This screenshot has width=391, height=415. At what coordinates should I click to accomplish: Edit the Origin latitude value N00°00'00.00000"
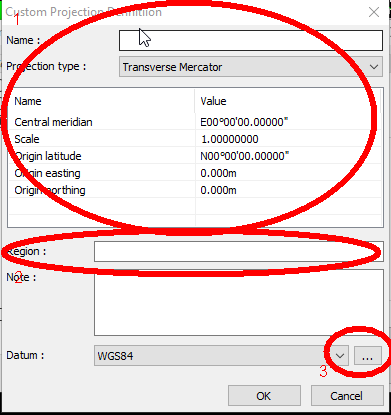pyautogui.click(x=244, y=156)
